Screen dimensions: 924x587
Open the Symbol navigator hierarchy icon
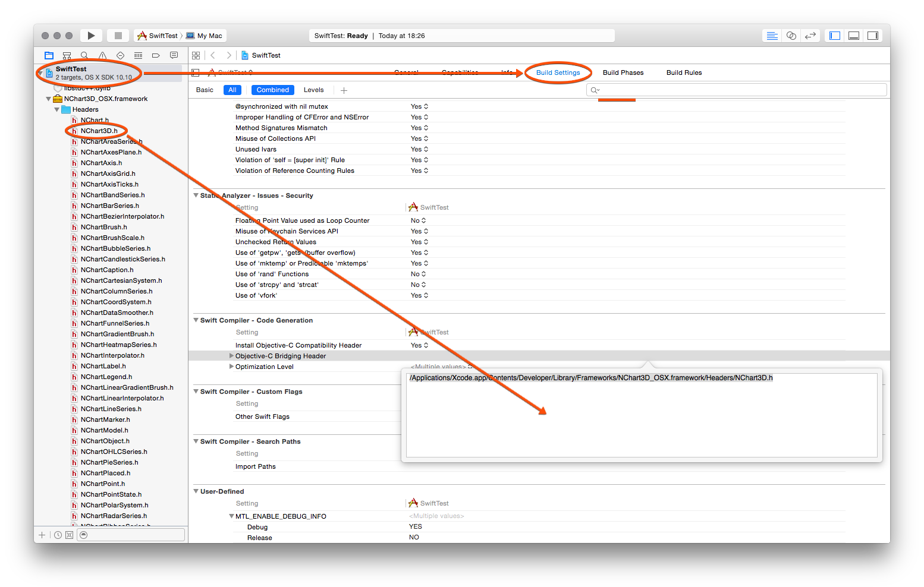point(67,55)
